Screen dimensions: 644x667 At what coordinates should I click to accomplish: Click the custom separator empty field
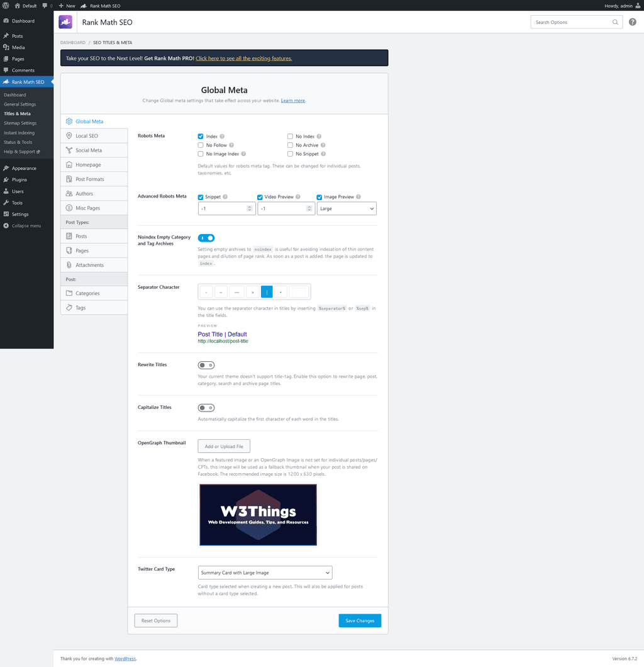tap(299, 292)
